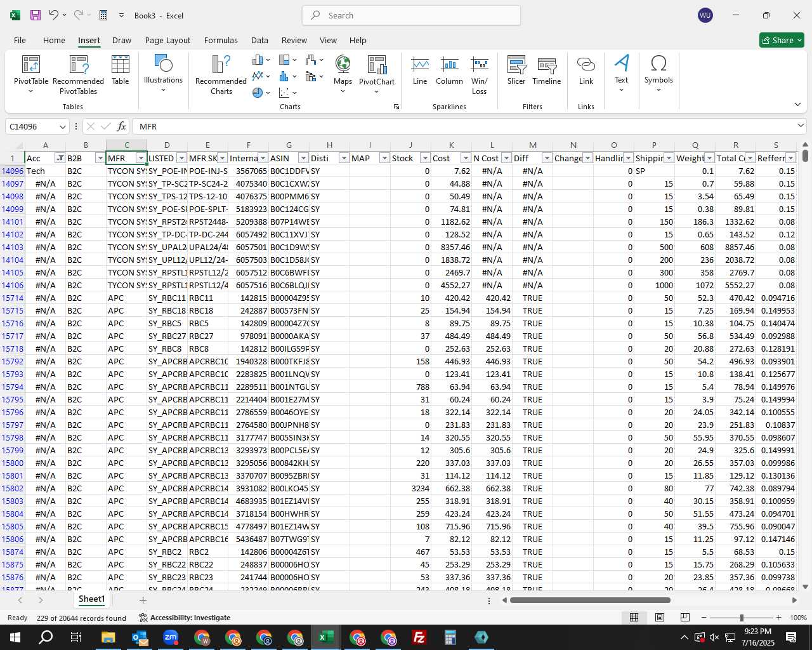The image size is (812, 650).
Task: Click the Share button
Action: (782, 40)
